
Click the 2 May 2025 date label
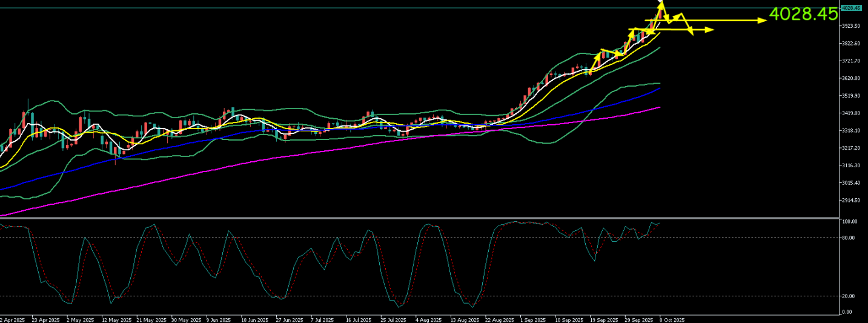pos(80,319)
